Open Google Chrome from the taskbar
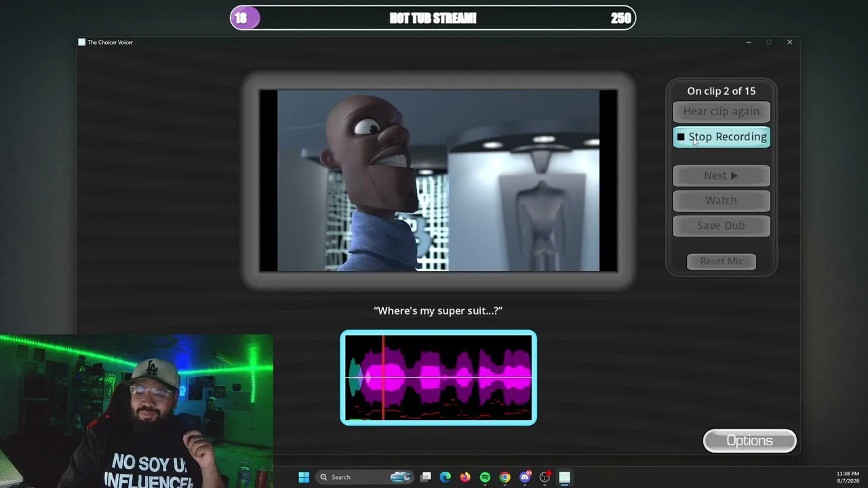868x488 pixels. [505, 477]
